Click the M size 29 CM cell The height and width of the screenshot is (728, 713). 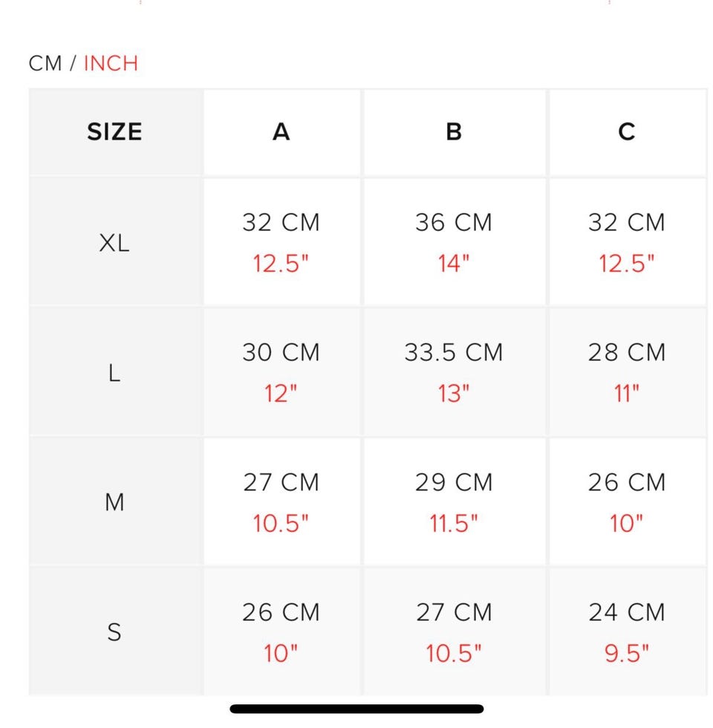pos(454,502)
